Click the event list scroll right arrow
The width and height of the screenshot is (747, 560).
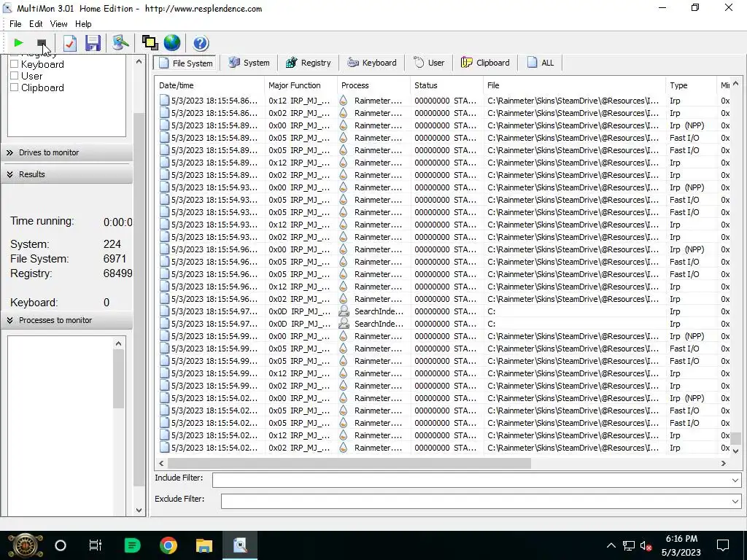[x=723, y=463]
